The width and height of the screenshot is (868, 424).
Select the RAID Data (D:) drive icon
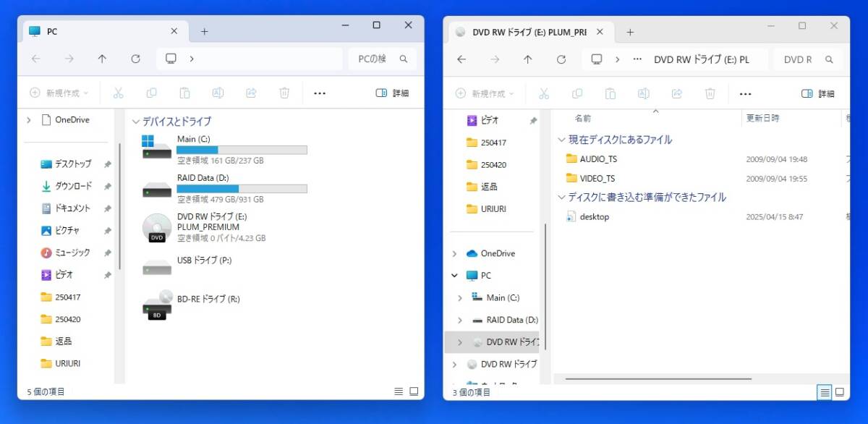pyautogui.click(x=157, y=190)
